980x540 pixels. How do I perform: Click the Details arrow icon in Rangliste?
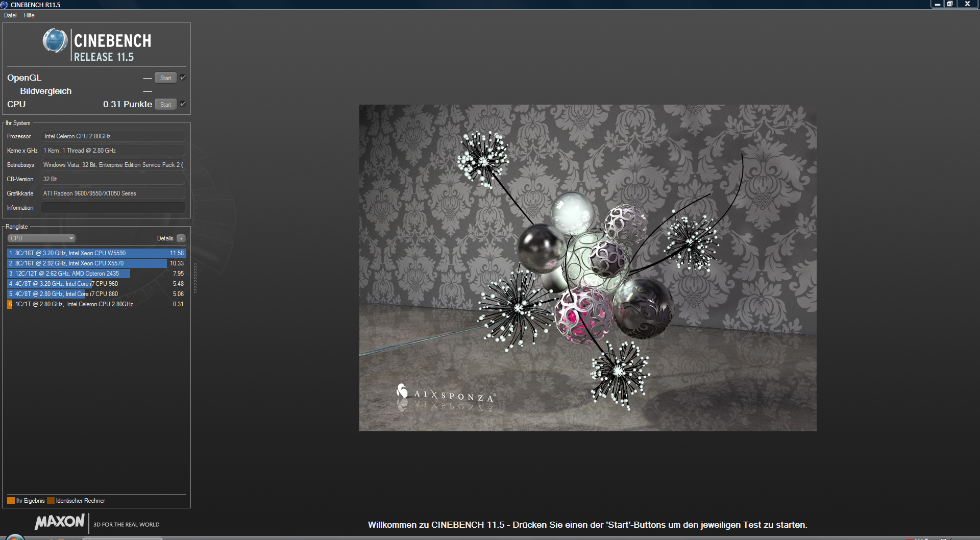tap(181, 238)
